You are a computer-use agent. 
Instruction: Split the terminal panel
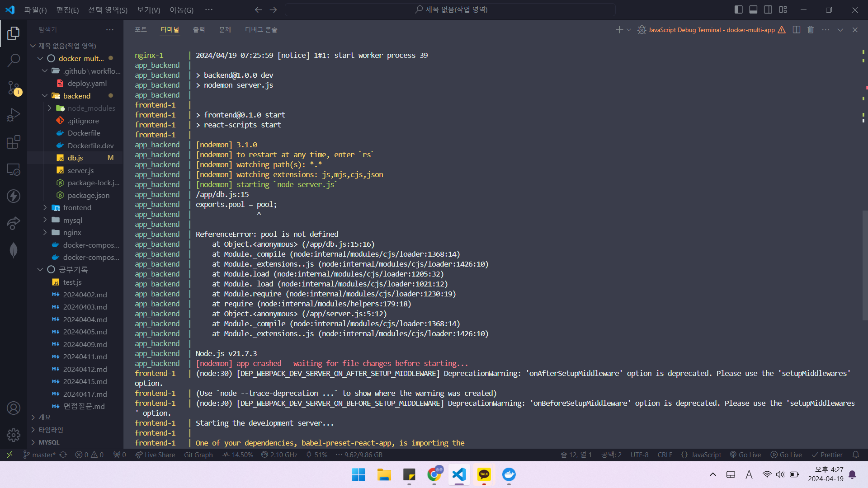(x=797, y=30)
